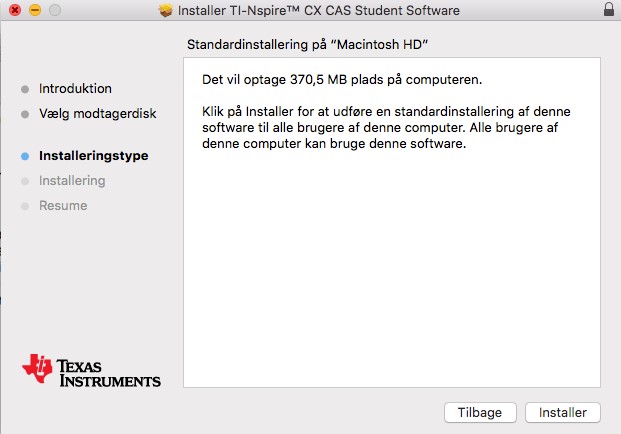
Task: Click the blue bullet beside Installeringstype
Action: 25,156
